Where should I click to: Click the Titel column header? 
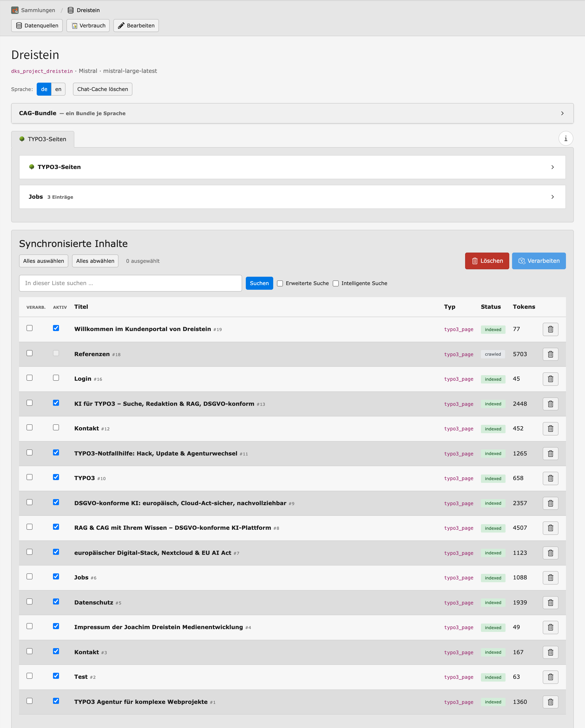(x=81, y=307)
